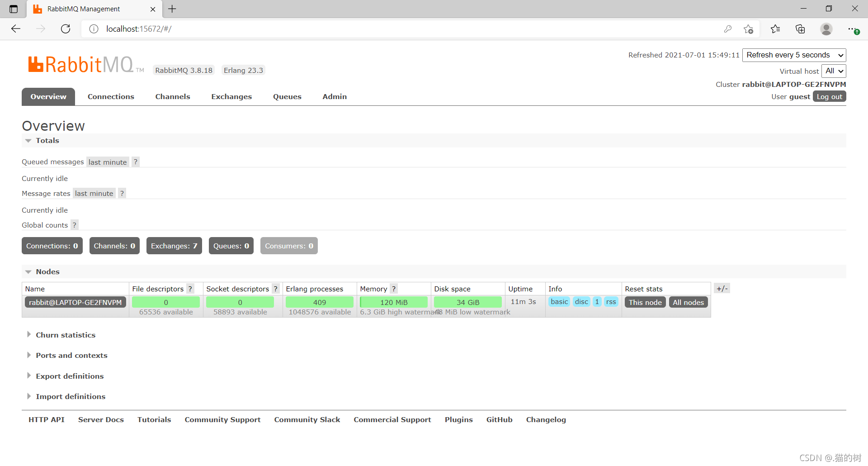Log out the guest user
868x466 pixels.
[x=829, y=97]
